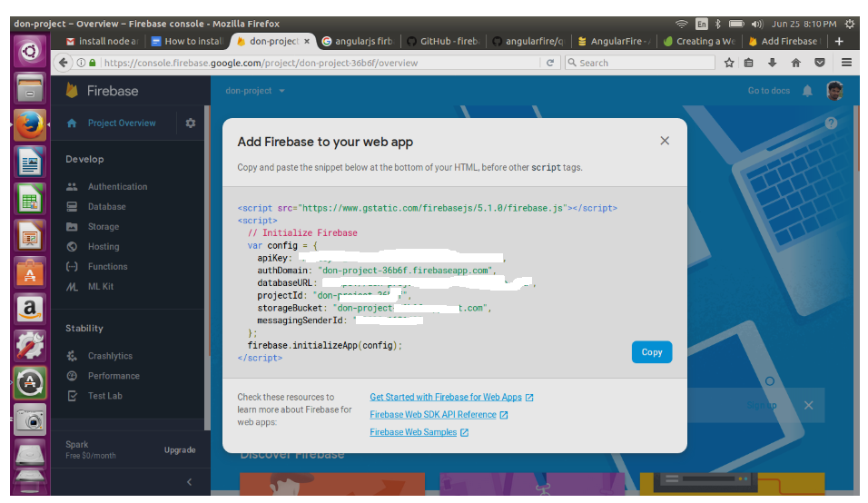Click the help question mark icon
The height and width of the screenshot is (503, 868).
[831, 123]
